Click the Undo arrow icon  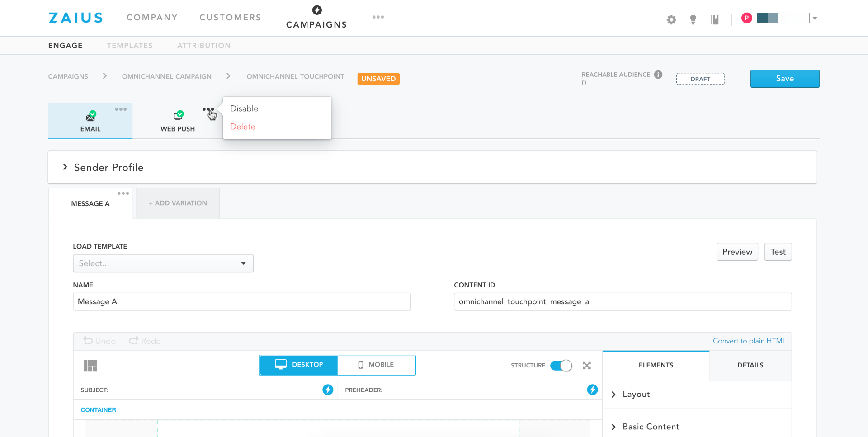pos(88,341)
